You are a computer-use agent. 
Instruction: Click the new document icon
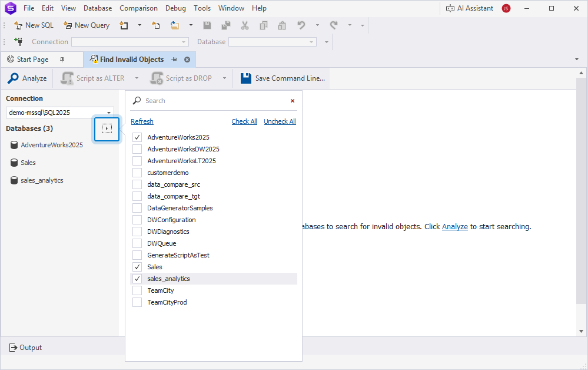(124, 25)
